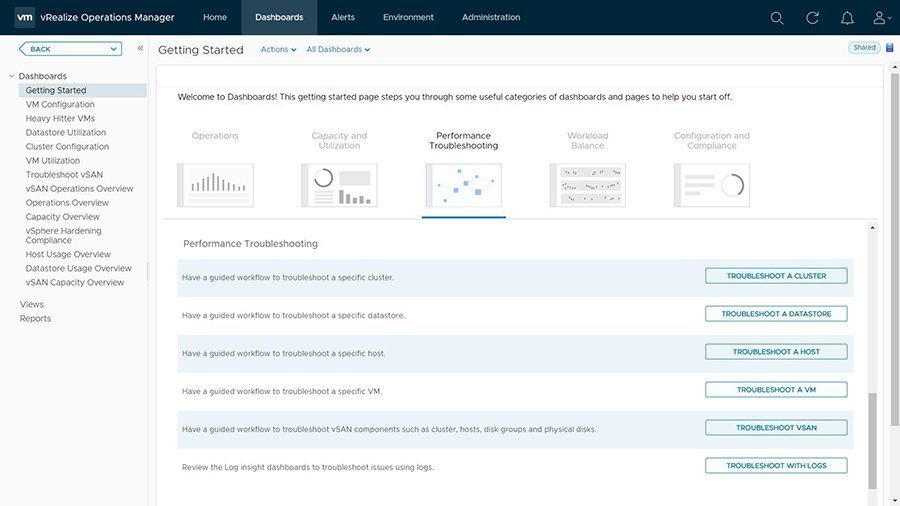900x506 pixels.
Task: Open Cluster Configuration dashboard
Action: pyautogui.click(x=67, y=146)
